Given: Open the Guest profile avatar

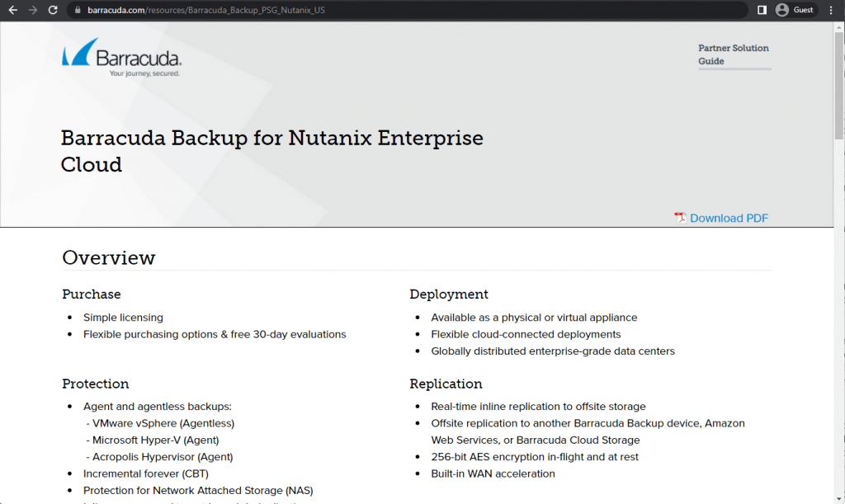Looking at the screenshot, I should [x=782, y=10].
